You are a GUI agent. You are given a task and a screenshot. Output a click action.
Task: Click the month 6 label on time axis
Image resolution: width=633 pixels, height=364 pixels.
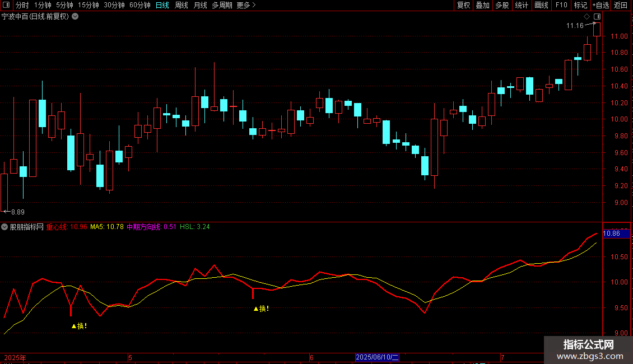(311, 357)
